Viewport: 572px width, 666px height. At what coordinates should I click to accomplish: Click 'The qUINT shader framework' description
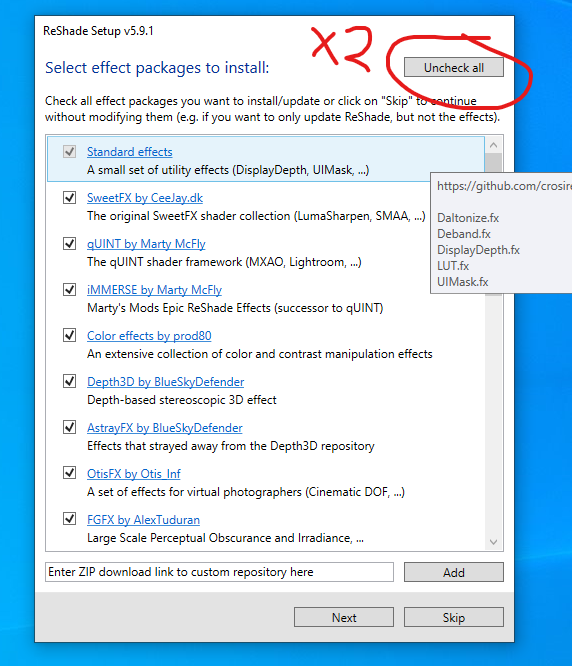[x=224, y=262]
